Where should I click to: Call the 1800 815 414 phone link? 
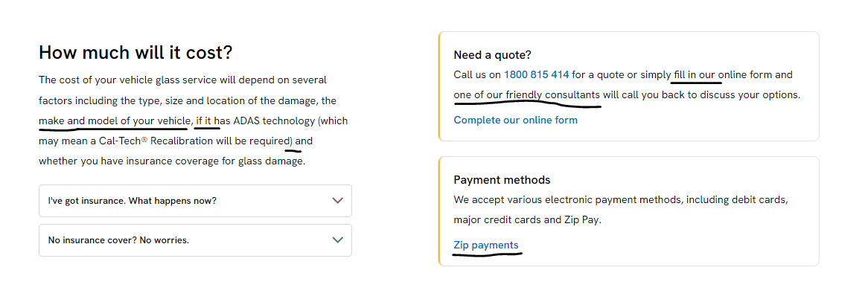tap(536, 74)
